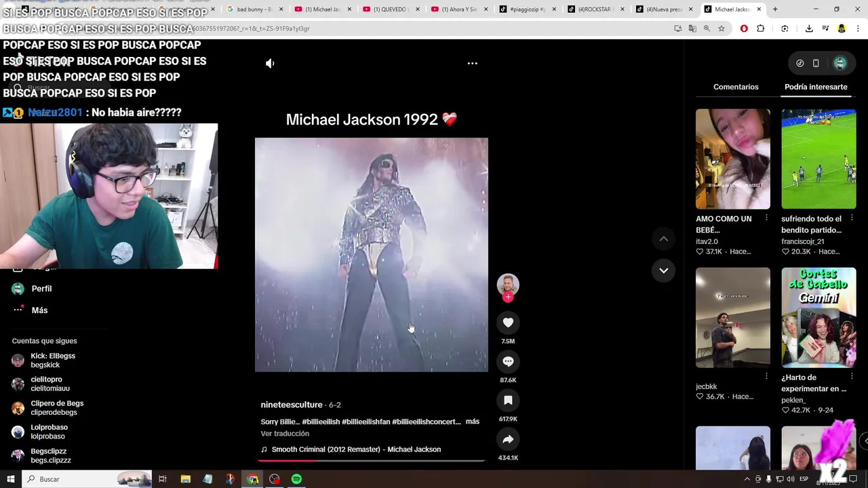Open Perfil in the sidebar
868x488 pixels.
point(41,289)
